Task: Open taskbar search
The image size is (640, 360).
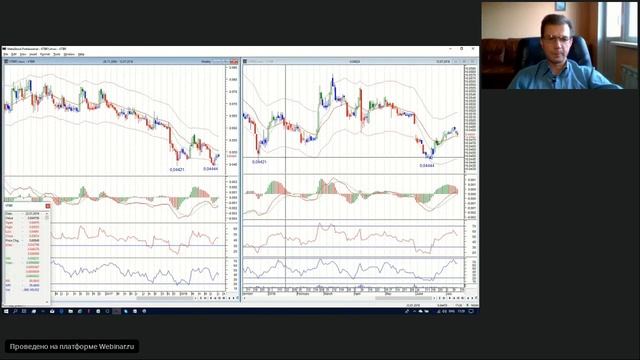Action: [x=15, y=311]
